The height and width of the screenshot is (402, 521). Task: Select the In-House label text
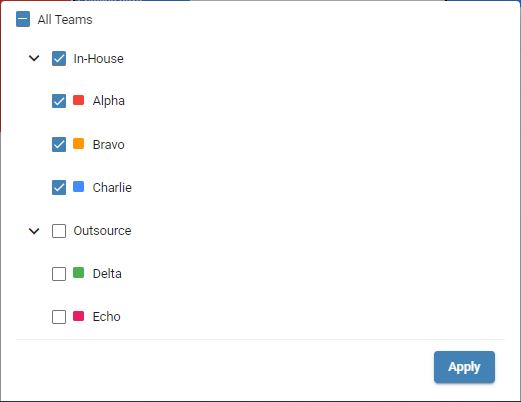(98, 59)
